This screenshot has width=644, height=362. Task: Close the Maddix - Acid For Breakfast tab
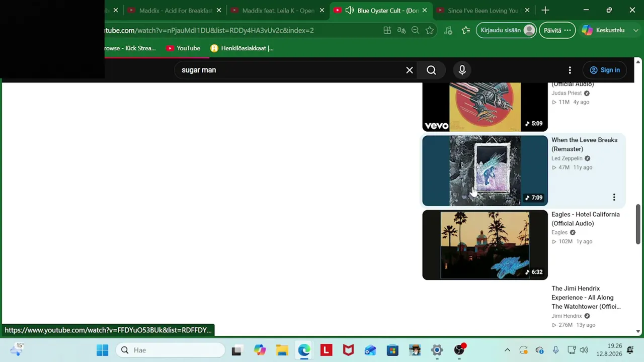tap(219, 10)
